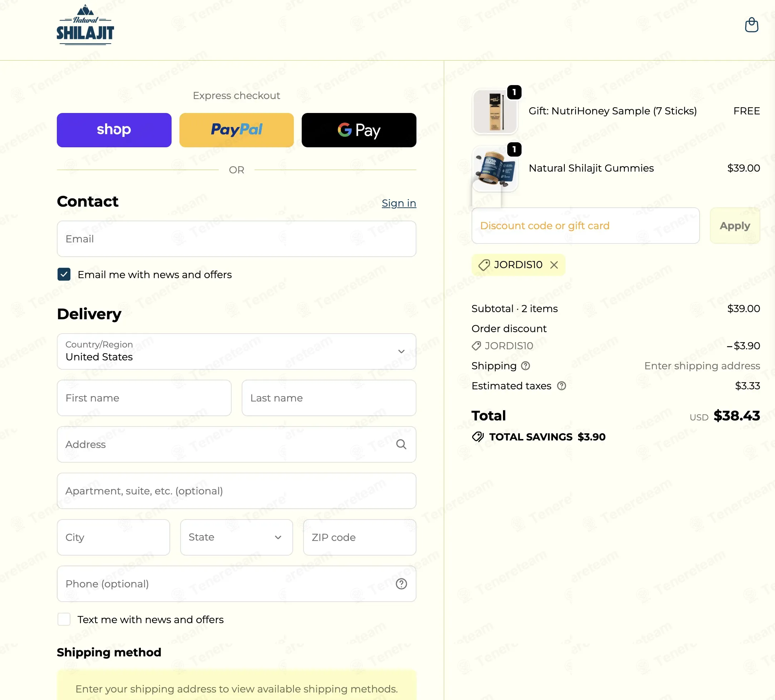
Task: Click the total amount $38.43
Action: [736, 415]
